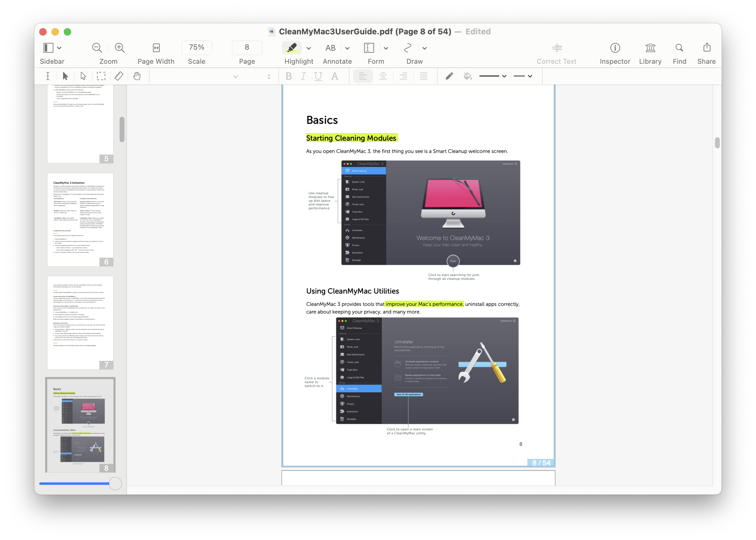The width and height of the screenshot is (756, 540).
Task: Open the Form field tool
Action: click(x=368, y=48)
